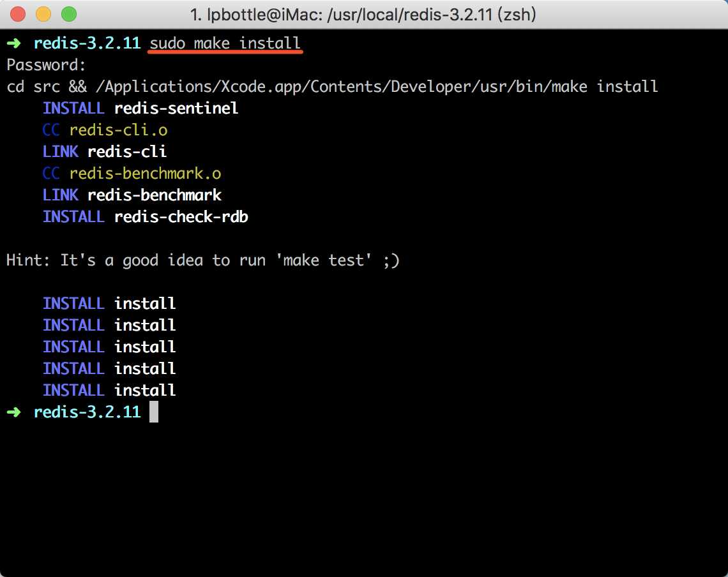Click the 'CC redis-benchmark.o' output line
Viewport: 728px width, 577px height.
[132, 173]
